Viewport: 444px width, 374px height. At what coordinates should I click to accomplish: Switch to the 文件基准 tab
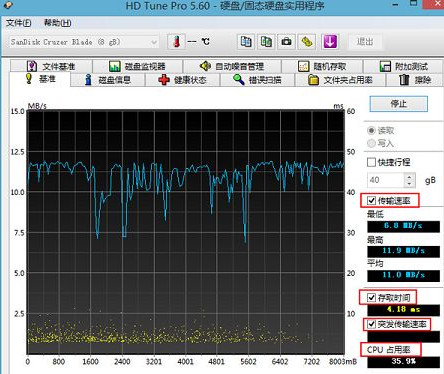click(51, 66)
